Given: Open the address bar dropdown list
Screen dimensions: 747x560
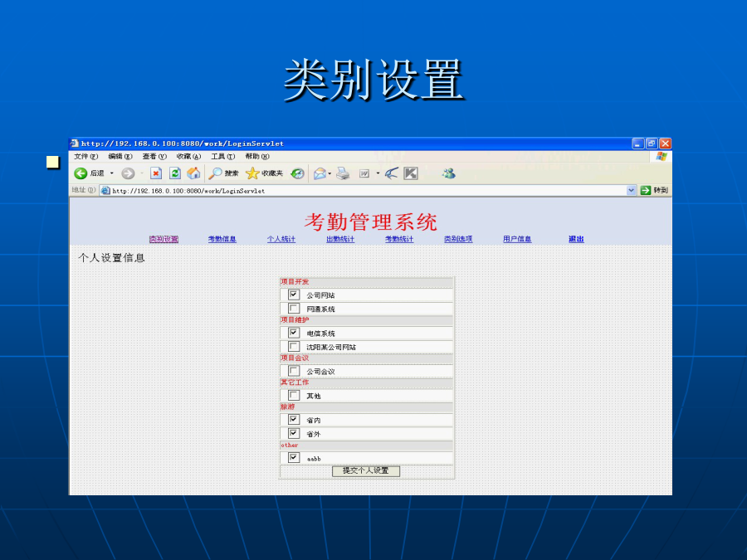Looking at the screenshot, I should click(632, 190).
